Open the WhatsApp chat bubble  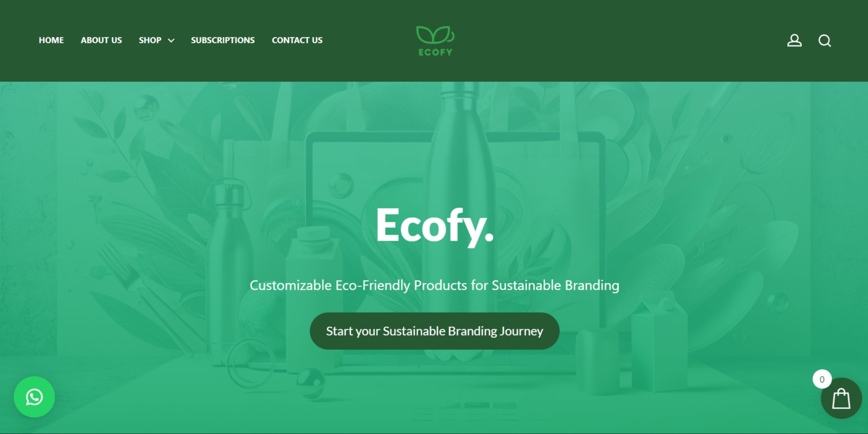point(34,397)
